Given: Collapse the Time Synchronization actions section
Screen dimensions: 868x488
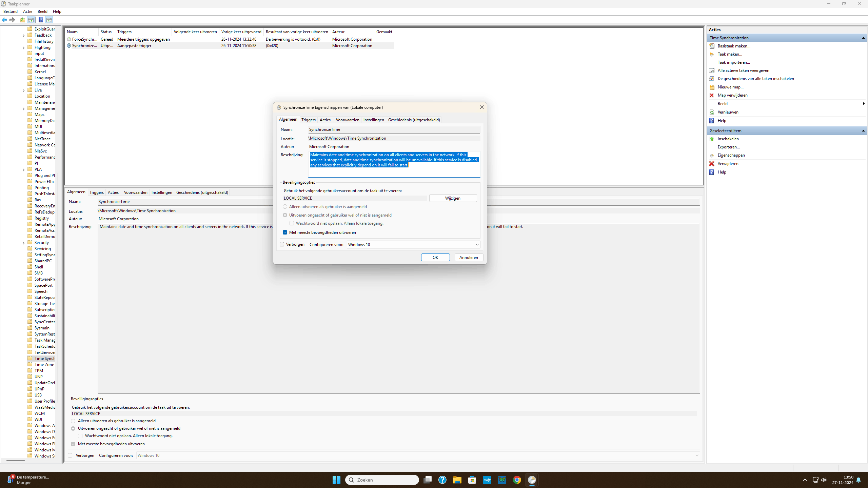Looking at the screenshot, I should [863, 38].
